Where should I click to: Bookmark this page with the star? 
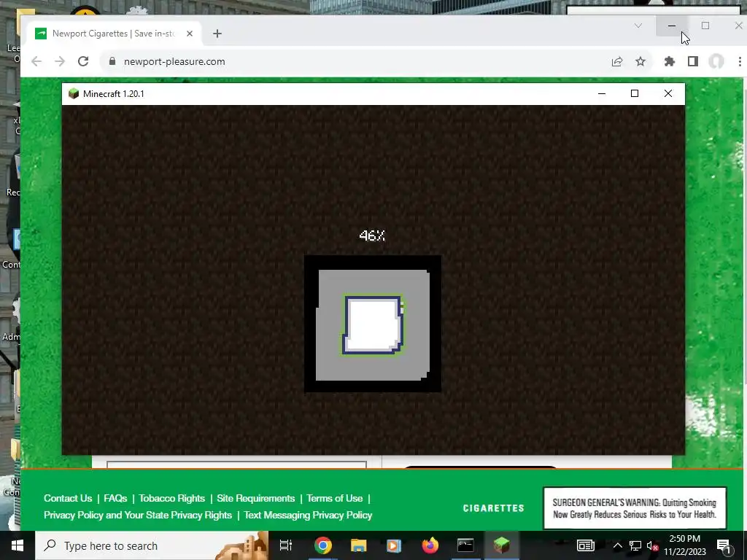pyautogui.click(x=640, y=61)
